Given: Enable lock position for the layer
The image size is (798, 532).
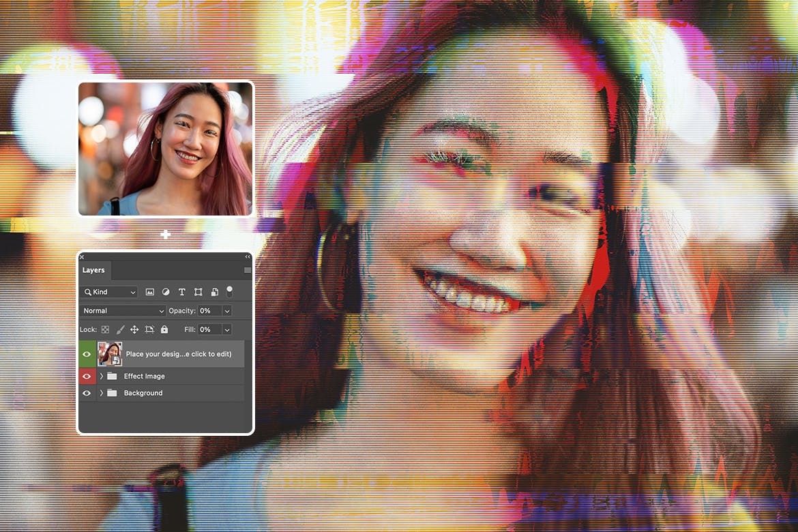Looking at the screenshot, I should [135, 329].
